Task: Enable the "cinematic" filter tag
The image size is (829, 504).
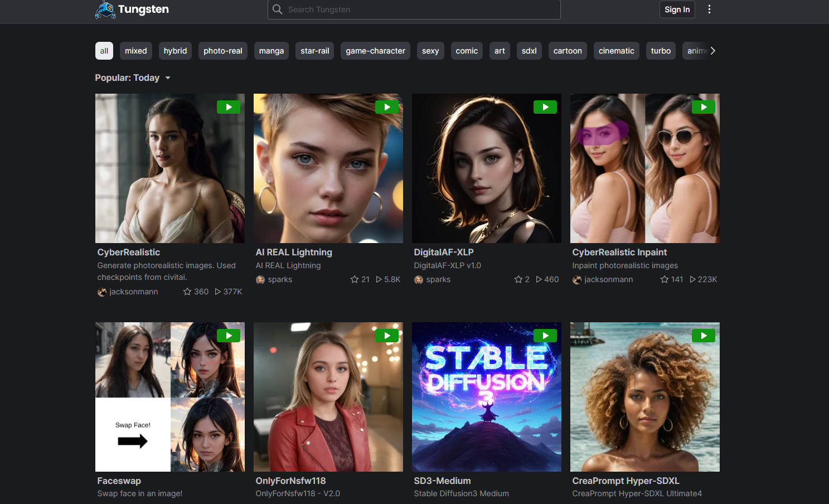Action: click(616, 51)
